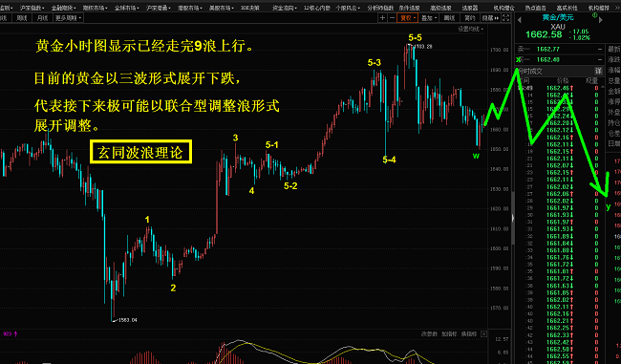Toggle fullscreen chart view icon
The height and width of the screenshot is (364, 621).
coord(505,18)
